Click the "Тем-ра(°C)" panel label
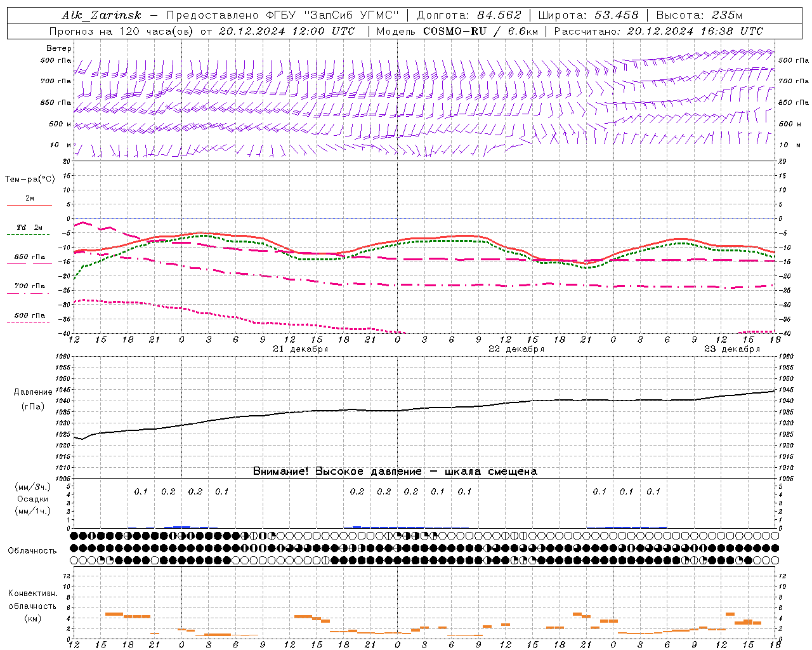Screen dimensions: 812x650 pos(30,180)
